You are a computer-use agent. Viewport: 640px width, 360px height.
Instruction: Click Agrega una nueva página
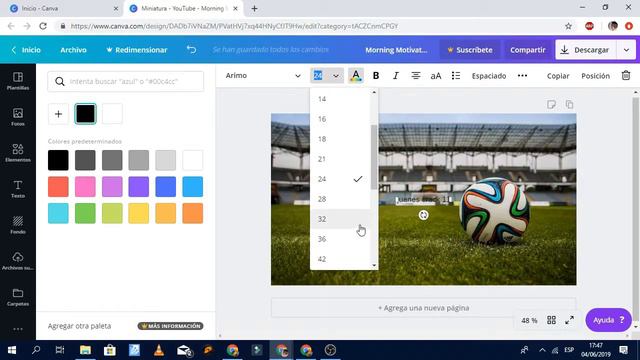[424, 308]
